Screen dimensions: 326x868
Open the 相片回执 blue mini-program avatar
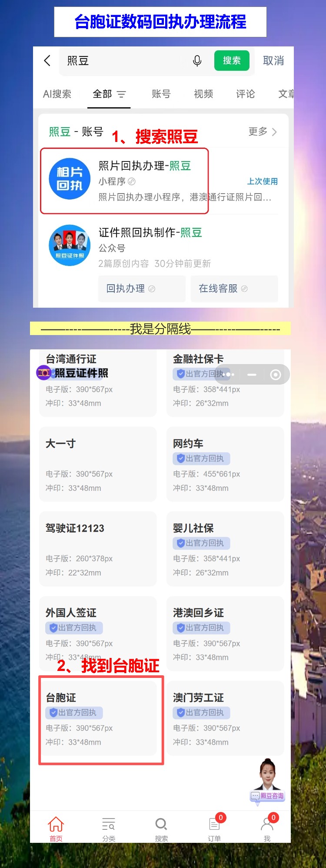pos(70,179)
